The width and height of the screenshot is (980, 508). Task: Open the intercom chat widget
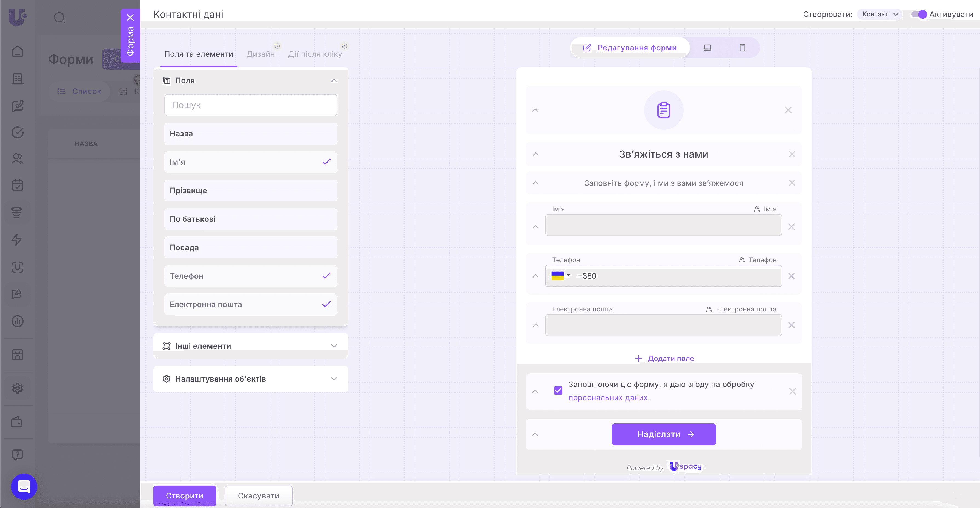(x=24, y=486)
